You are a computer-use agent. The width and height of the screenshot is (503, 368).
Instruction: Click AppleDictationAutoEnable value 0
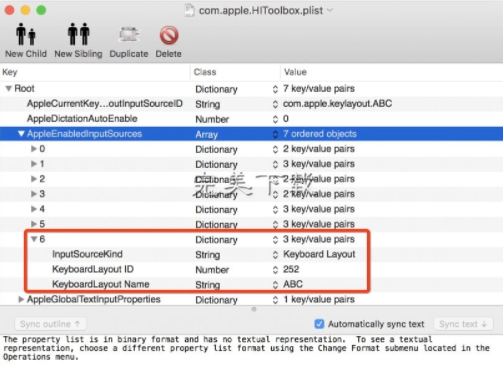(286, 119)
